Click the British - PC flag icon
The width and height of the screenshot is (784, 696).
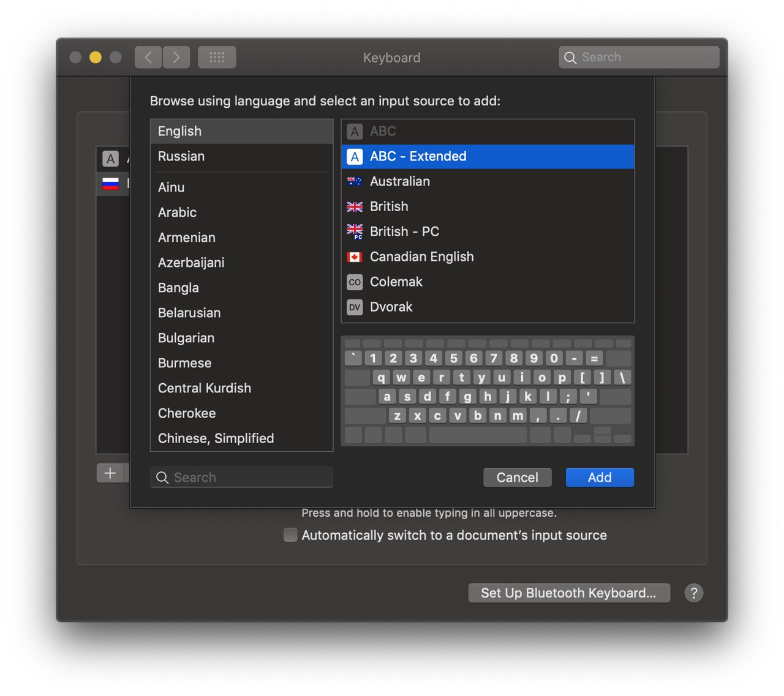point(355,232)
